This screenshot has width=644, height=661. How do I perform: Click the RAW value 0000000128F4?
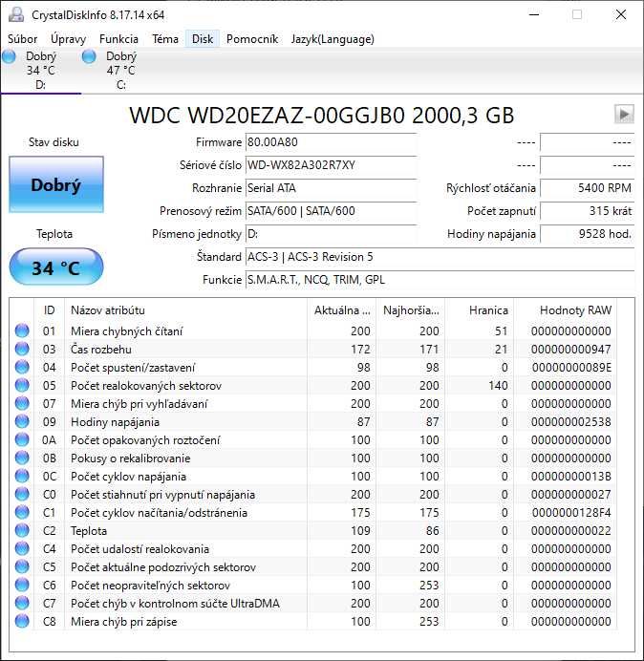point(571,513)
